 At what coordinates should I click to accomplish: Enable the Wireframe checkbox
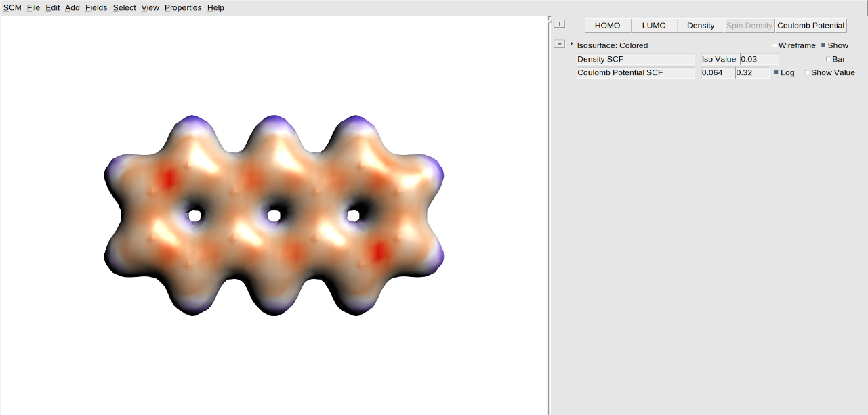pyautogui.click(x=774, y=45)
